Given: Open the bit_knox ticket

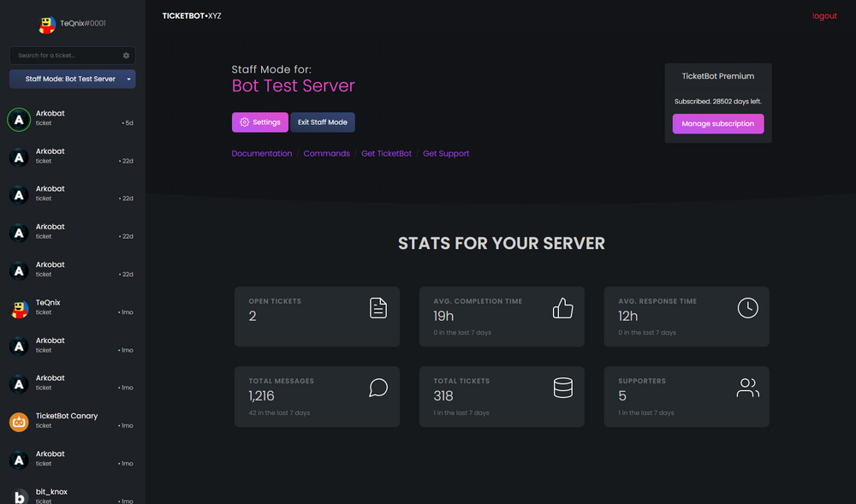Looking at the screenshot, I should click(x=73, y=494).
